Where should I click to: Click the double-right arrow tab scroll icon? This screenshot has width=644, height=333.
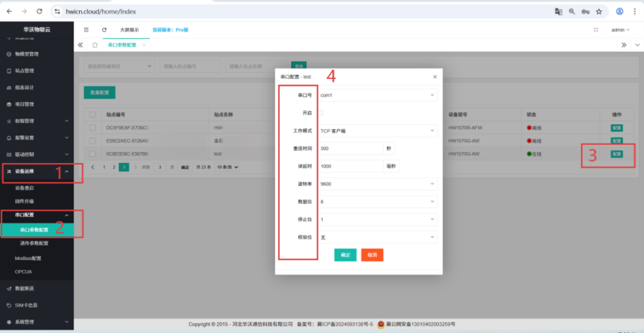coord(624,45)
